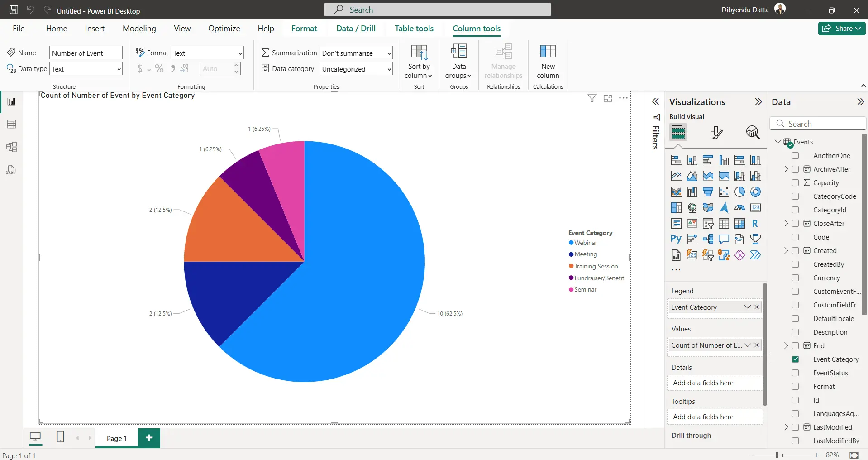Open Focus mode on the pie chart

[607, 98]
